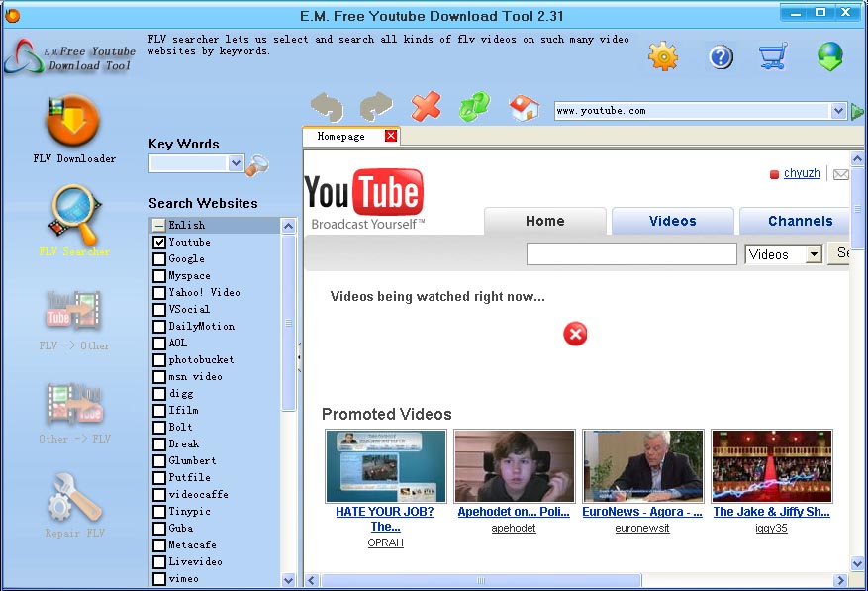
Task: Close the Homepage tab with red X
Action: pyautogui.click(x=391, y=136)
